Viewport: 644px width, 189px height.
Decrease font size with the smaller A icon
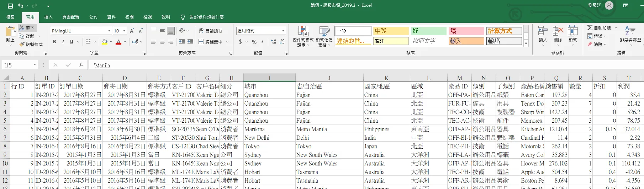pos(141,31)
